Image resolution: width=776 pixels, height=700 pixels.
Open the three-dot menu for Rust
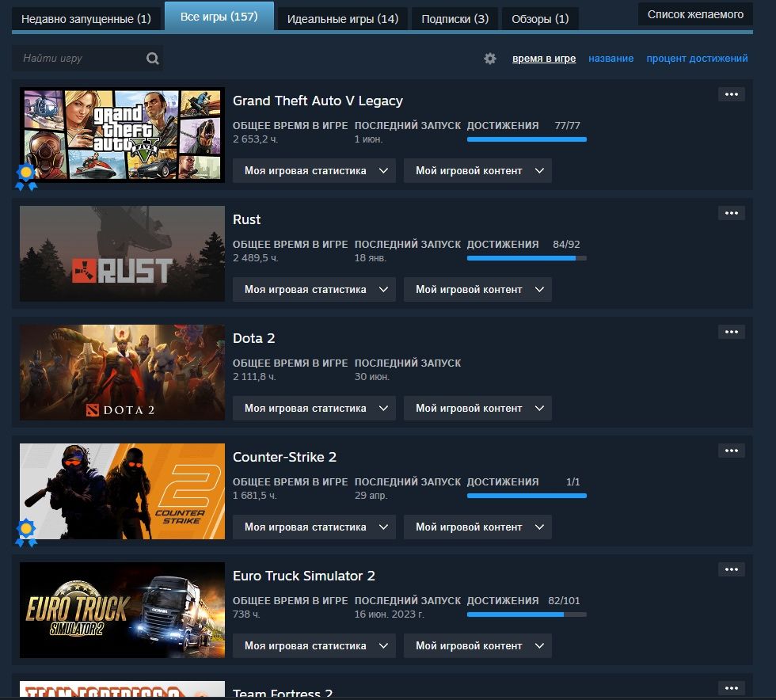coord(732,213)
